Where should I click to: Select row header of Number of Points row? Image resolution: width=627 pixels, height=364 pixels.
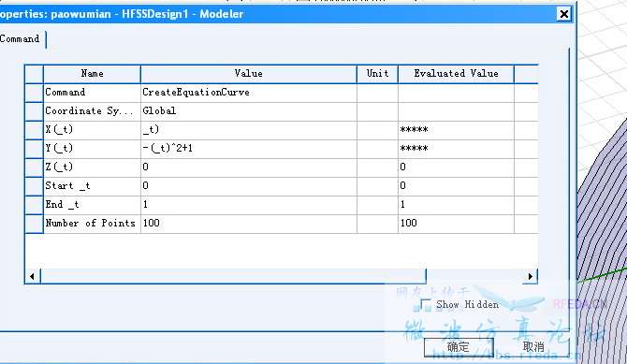(34, 224)
